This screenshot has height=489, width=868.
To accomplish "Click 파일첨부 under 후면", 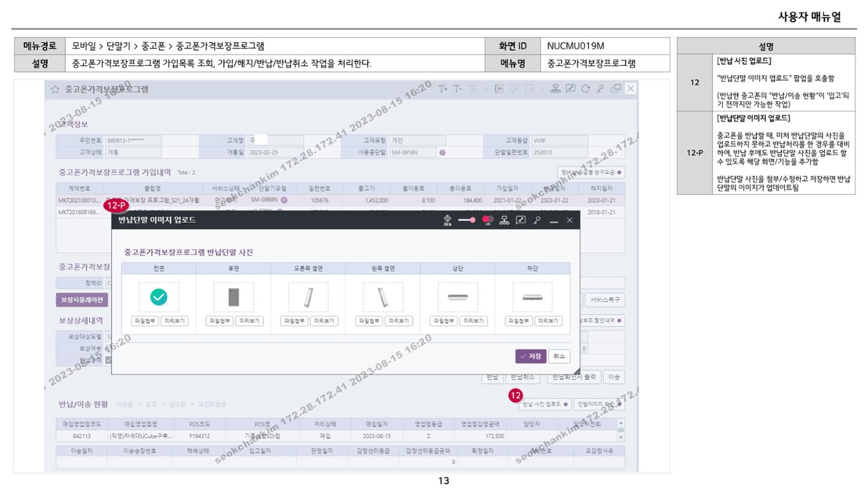I will tap(219, 321).
